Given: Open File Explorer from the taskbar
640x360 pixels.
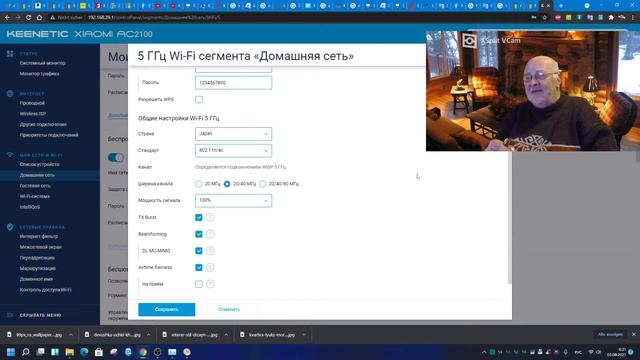Looking at the screenshot, I should (69, 352).
